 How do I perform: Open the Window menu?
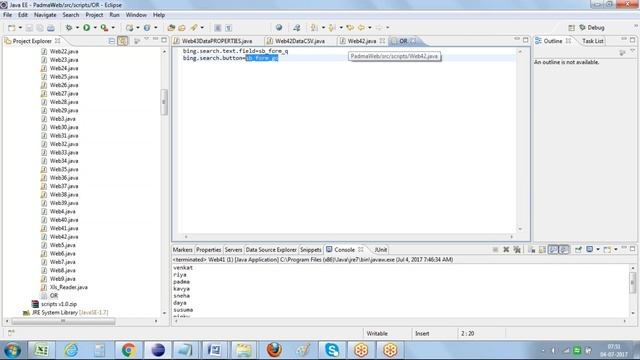tap(136, 15)
